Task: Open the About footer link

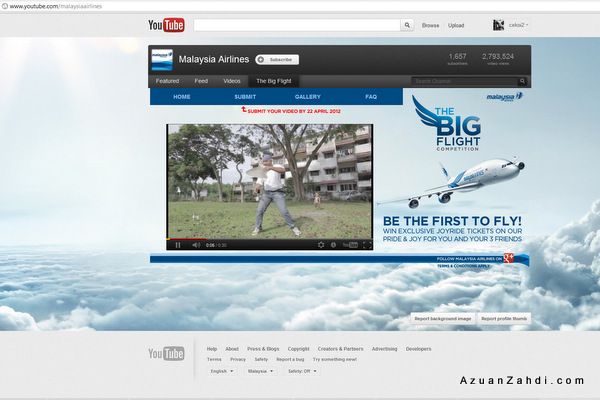Action: (x=232, y=349)
